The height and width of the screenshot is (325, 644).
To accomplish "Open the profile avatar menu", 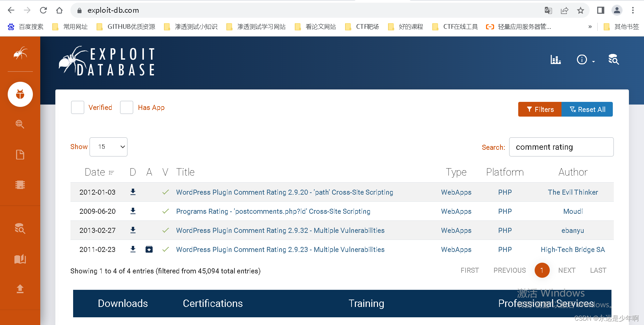I will [617, 10].
